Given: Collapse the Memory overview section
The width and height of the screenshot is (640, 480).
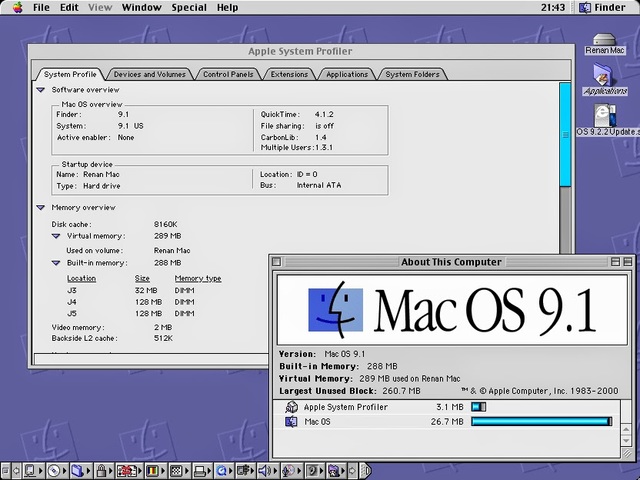Looking at the screenshot, I should (x=40, y=207).
